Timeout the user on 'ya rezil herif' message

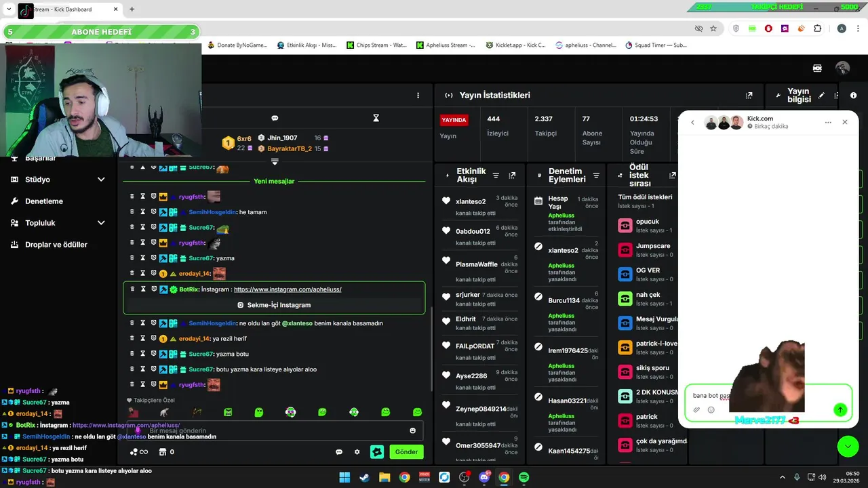143,338
